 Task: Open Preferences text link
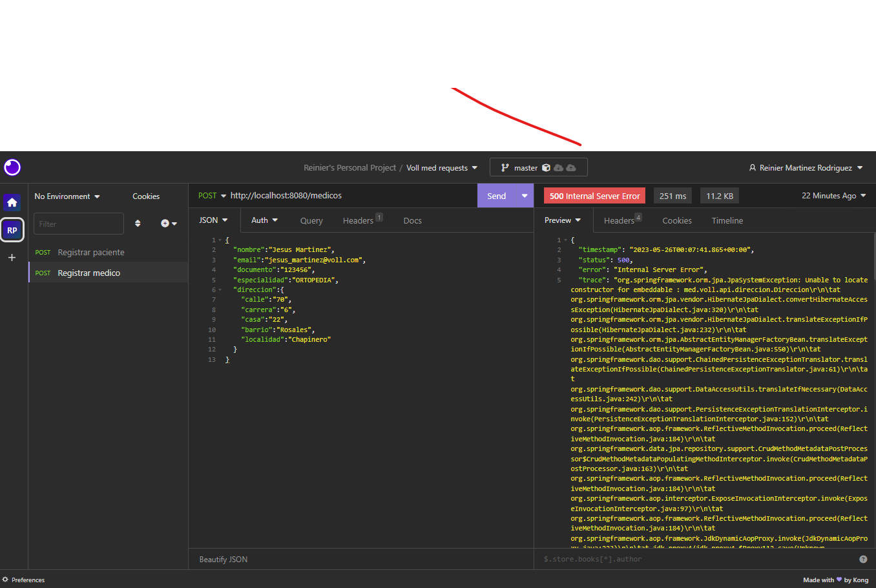coord(28,580)
